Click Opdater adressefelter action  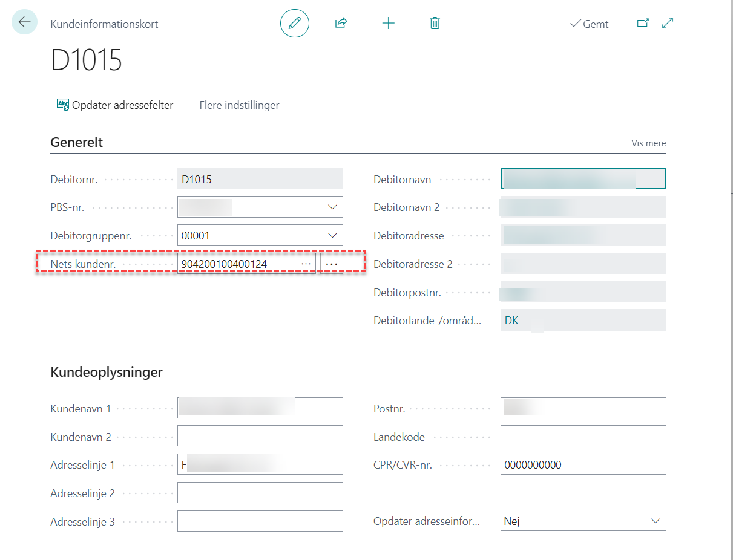click(x=115, y=105)
